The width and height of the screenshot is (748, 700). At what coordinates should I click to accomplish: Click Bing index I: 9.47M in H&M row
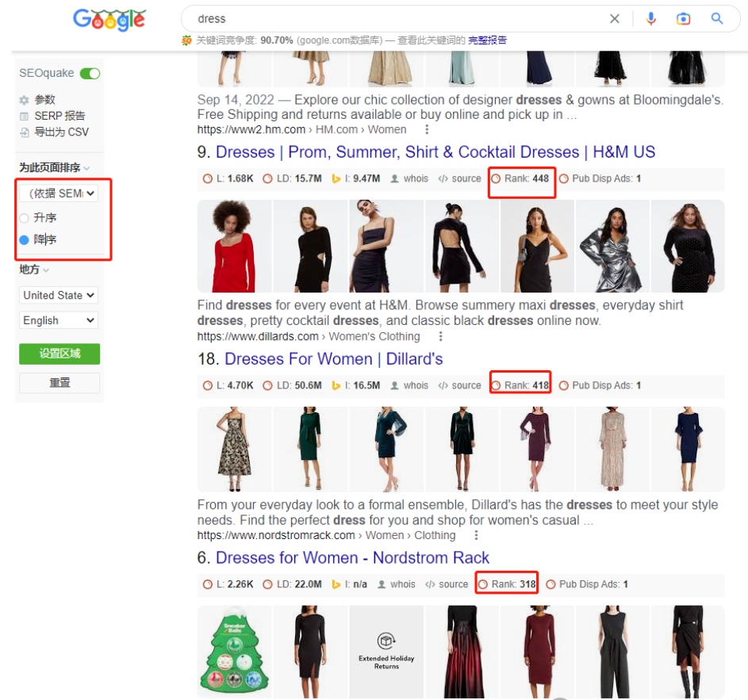[356, 179]
